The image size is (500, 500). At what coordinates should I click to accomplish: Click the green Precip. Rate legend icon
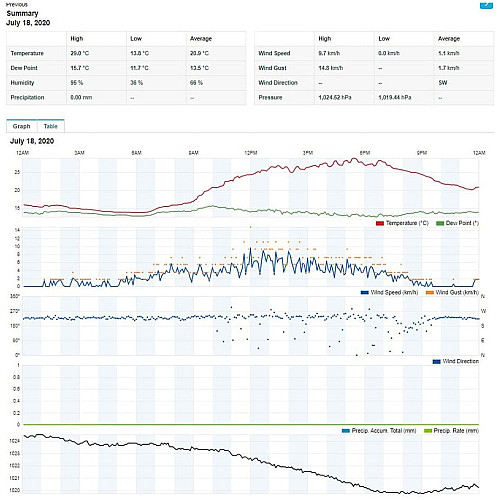(x=428, y=431)
